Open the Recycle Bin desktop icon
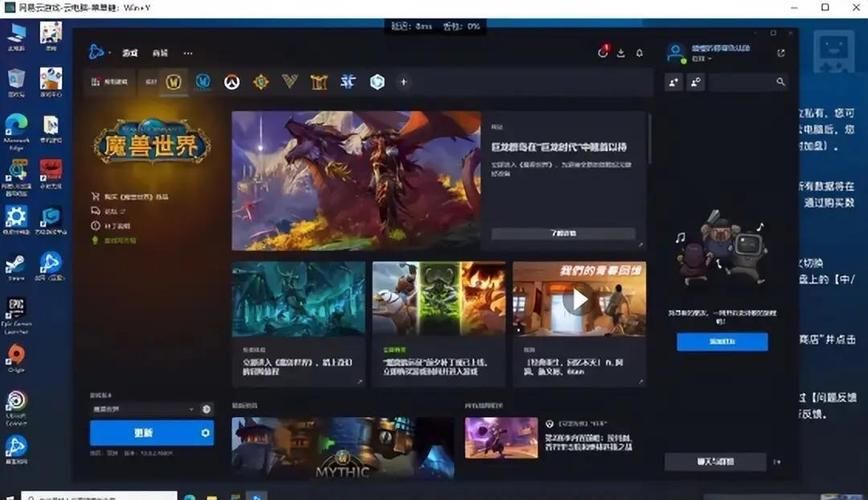868x500 pixels. pyautogui.click(x=16, y=83)
